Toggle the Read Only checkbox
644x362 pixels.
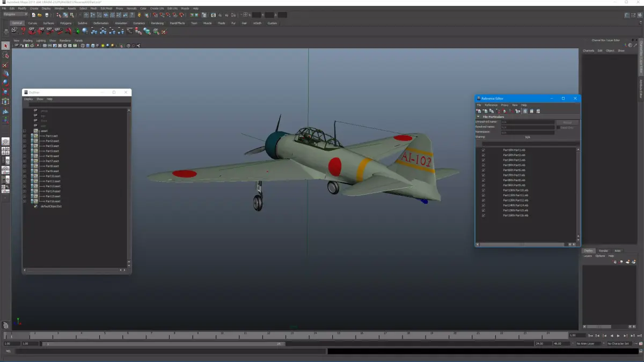click(559, 128)
